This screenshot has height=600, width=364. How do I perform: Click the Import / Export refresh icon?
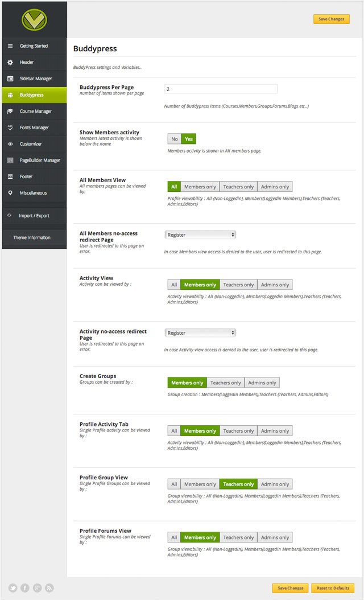coord(9,215)
